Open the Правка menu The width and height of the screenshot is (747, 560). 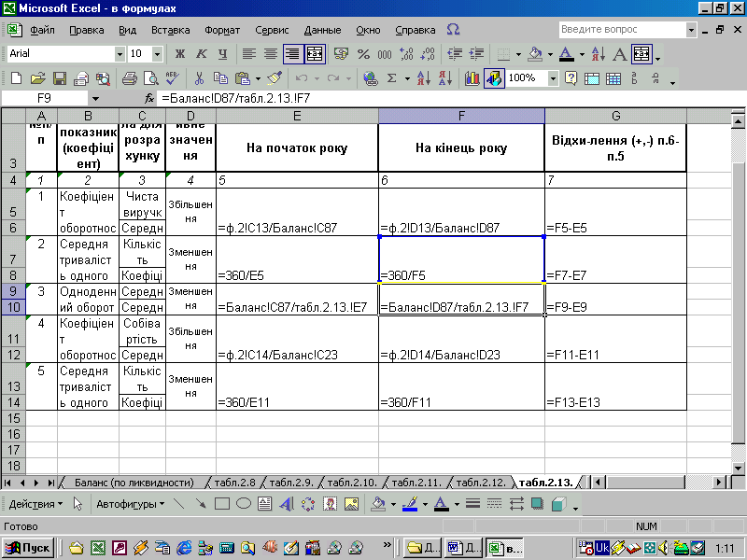tap(86, 30)
